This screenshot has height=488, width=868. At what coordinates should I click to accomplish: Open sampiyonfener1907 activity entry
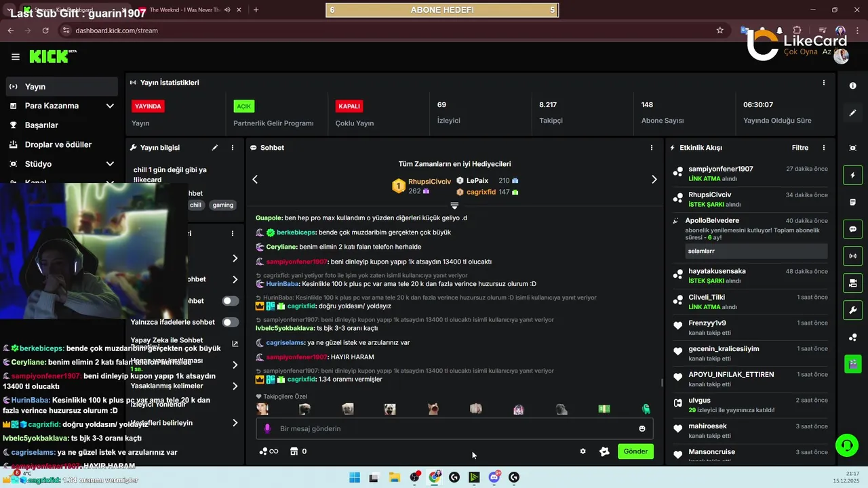pyautogui.click(x=749, y=174)
